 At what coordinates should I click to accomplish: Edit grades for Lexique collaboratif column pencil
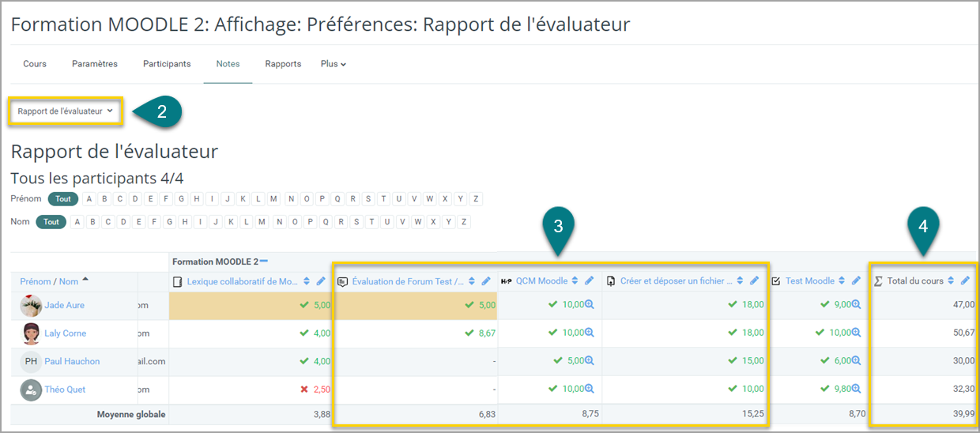321,281
